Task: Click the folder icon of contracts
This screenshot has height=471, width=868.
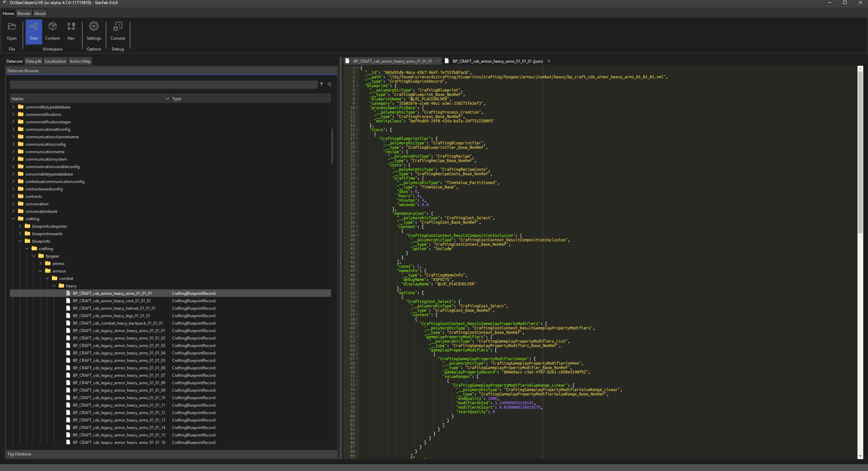Action: tap(21, 197)
